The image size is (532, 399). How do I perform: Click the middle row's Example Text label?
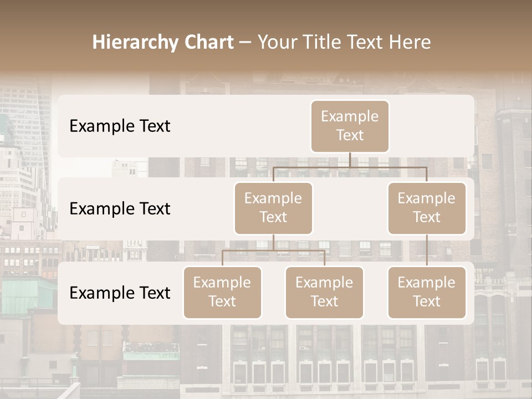120,209
